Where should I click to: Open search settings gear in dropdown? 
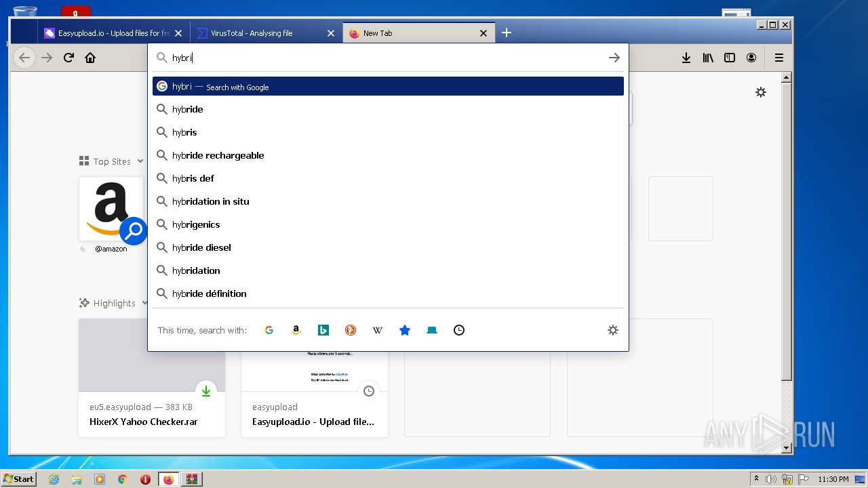point(613,330)
